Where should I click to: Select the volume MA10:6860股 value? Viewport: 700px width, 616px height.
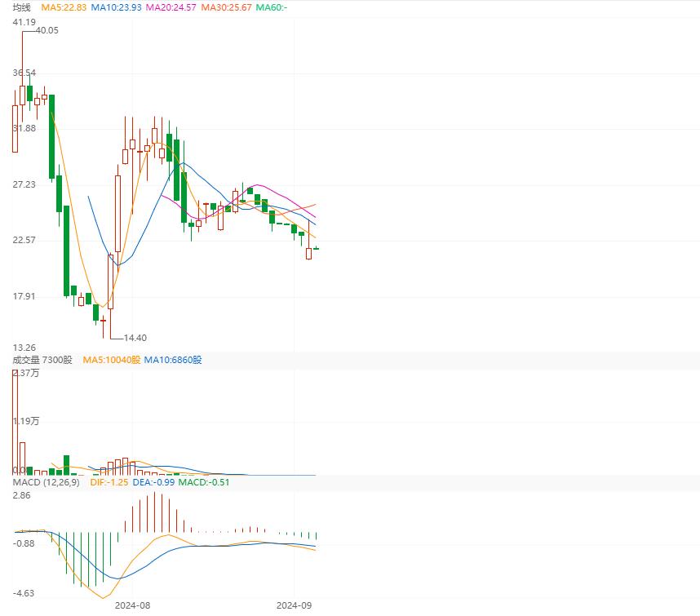[x=173, y=360]
